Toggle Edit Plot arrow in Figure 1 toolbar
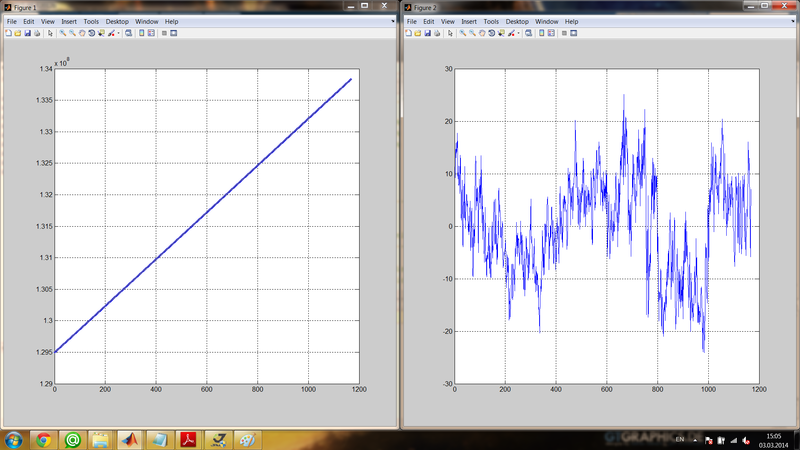The height and width of the screenshot is (450, 800). pos(49,33)
